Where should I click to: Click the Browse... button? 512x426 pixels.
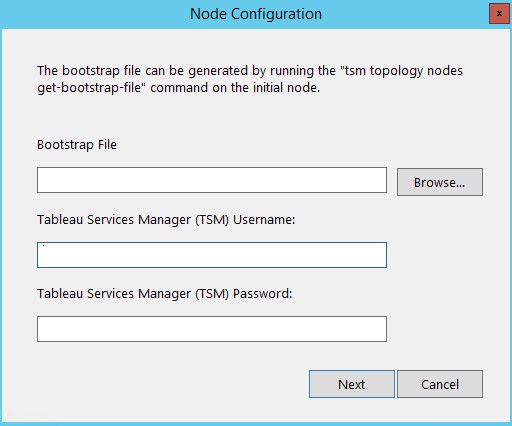click(x=440, y=182)
